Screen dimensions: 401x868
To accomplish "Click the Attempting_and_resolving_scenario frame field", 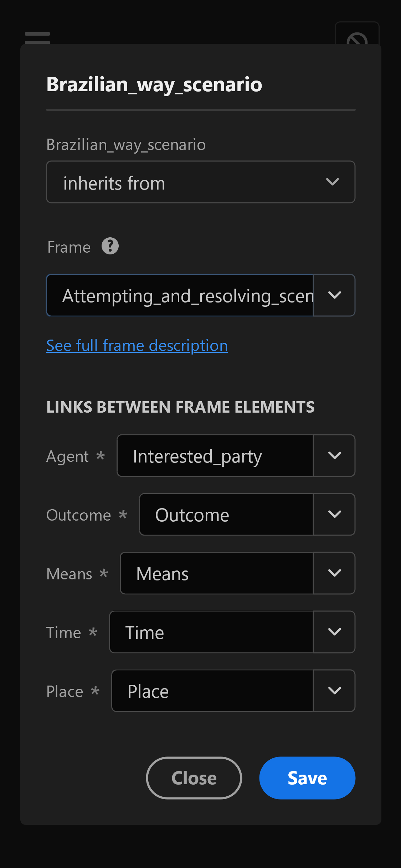I will pyautogui.click(x=180, y=295).
